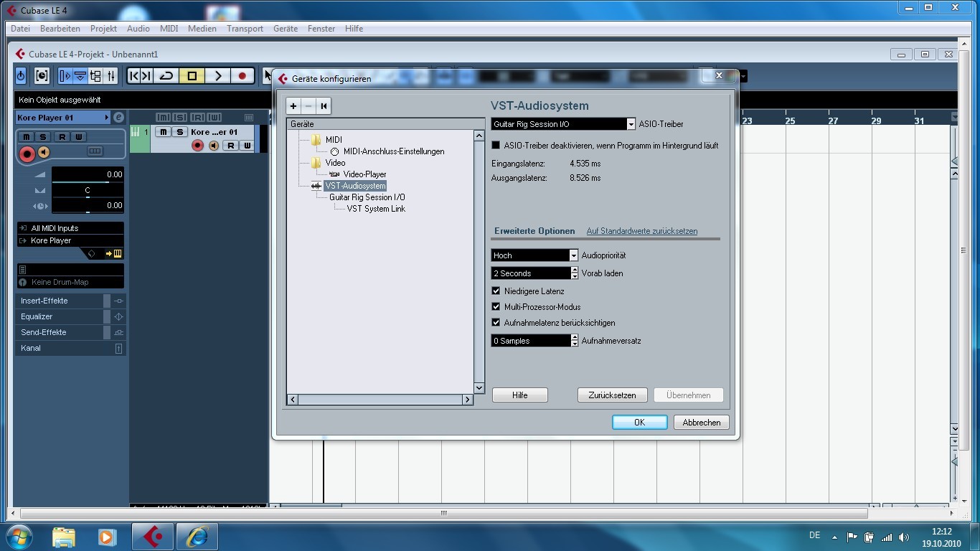
Task: Click the Vorab laden spinner arrows
Action: tap(575, 273)
